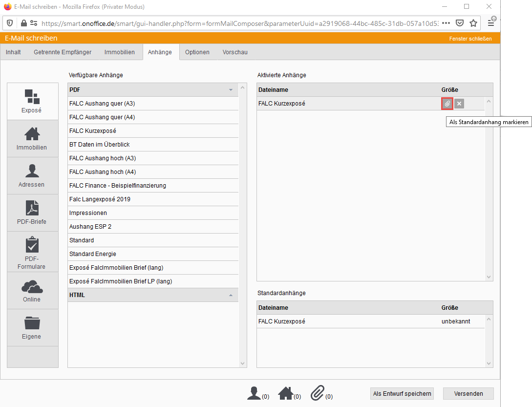Select the Immobilien sidebar icon

[x=32, y=138]
